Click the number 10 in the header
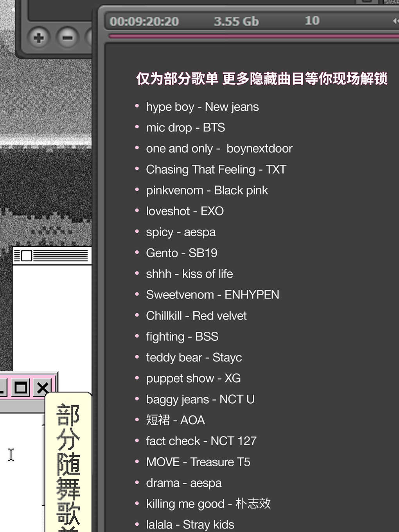 pyautogui.click(x=312, y=20)
